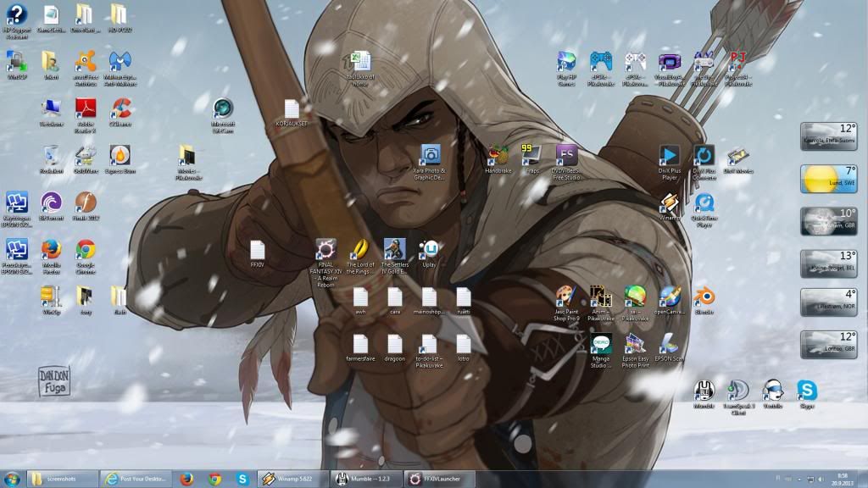Open EPSON Scan shortcut

(669, 347)
